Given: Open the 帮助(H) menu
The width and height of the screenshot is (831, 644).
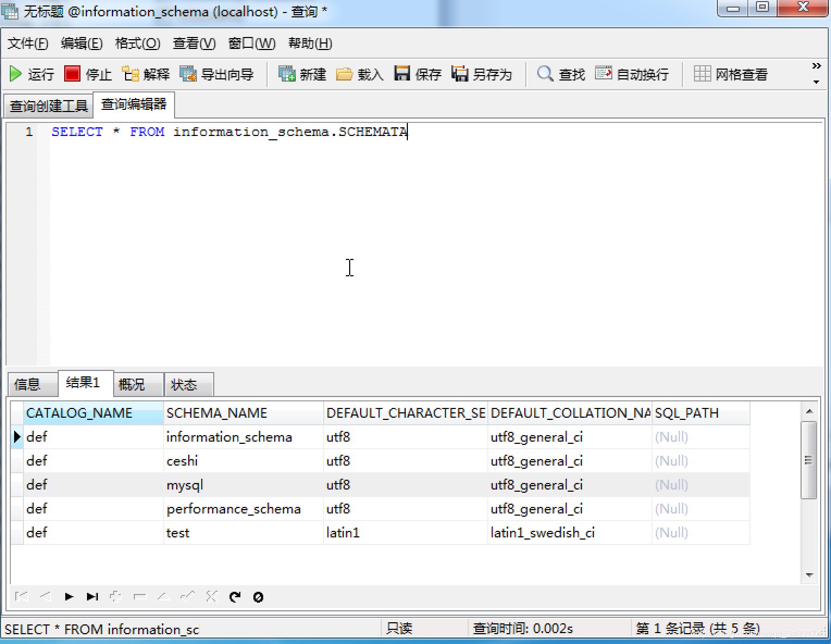Looking at the screenshot, I should pyautogui.click(x=310, y=44).
